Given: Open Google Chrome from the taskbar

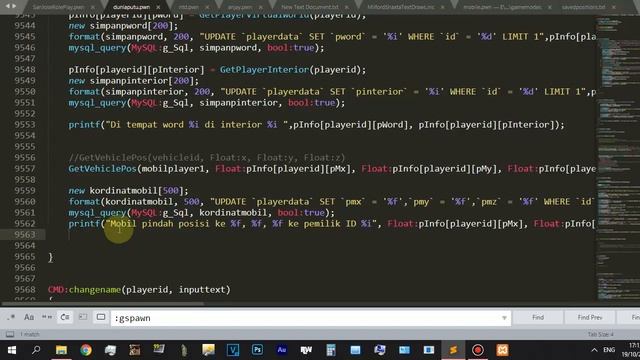Looking at the screenshot, I should point(86,350).
